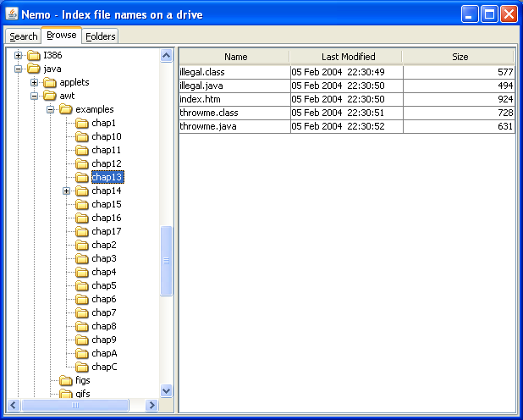Click the Java icon in title bar
This screenshot has width=523, height=420.
tap(12, 14)
